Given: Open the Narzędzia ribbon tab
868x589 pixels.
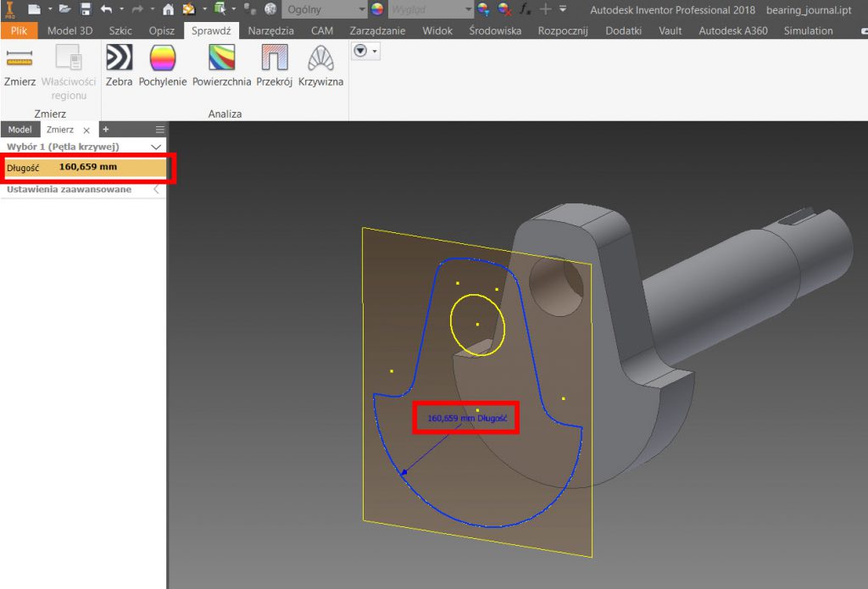Looking at the screenshot, I should [270, 31].
